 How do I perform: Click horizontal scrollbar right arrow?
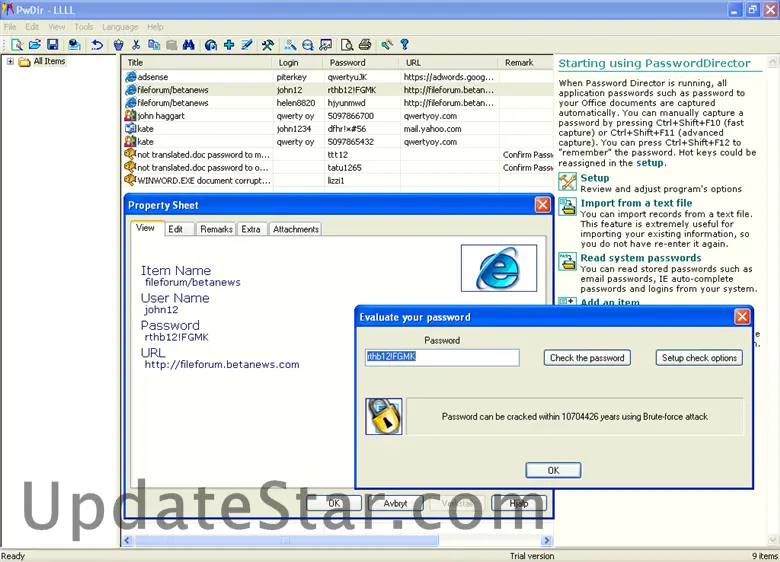[547, 540]
